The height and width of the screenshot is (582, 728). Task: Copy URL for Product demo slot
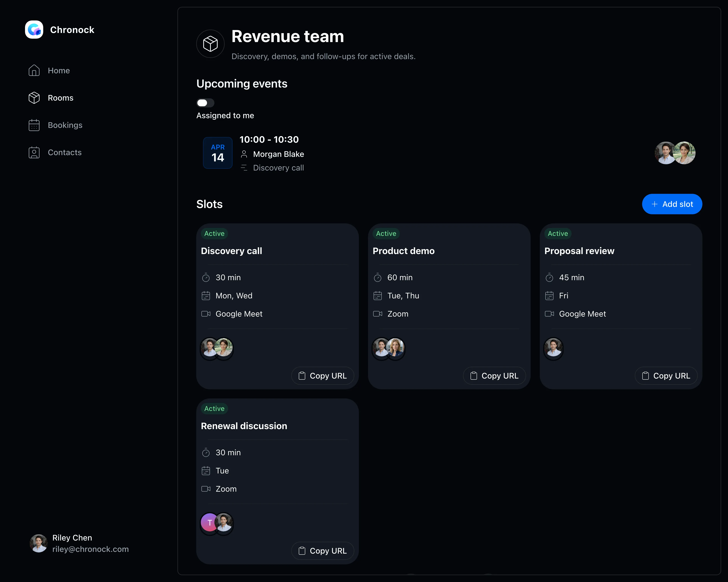[494, 376]
